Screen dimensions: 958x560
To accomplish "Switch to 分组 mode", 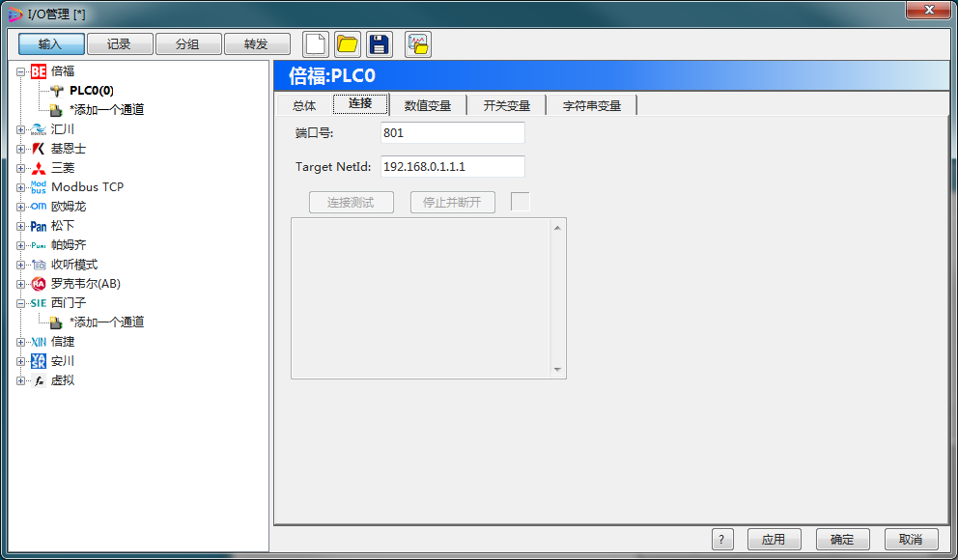I will tap(188, 44).
